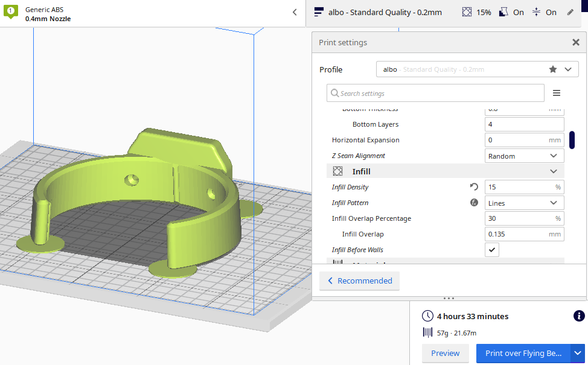
Task: Click the star icon in the Profile box
Action: tap(552, 69)
